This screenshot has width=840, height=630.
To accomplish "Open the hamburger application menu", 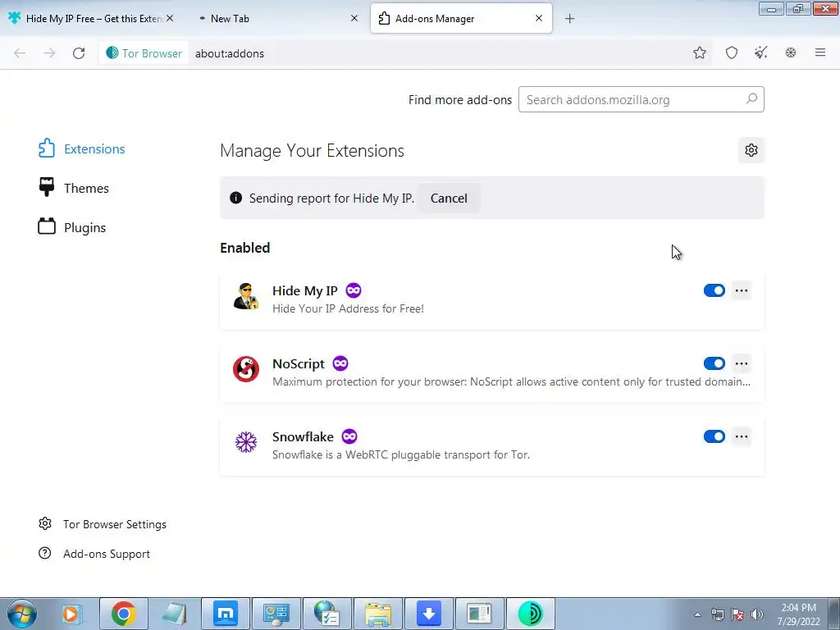I will coord(820,52).
